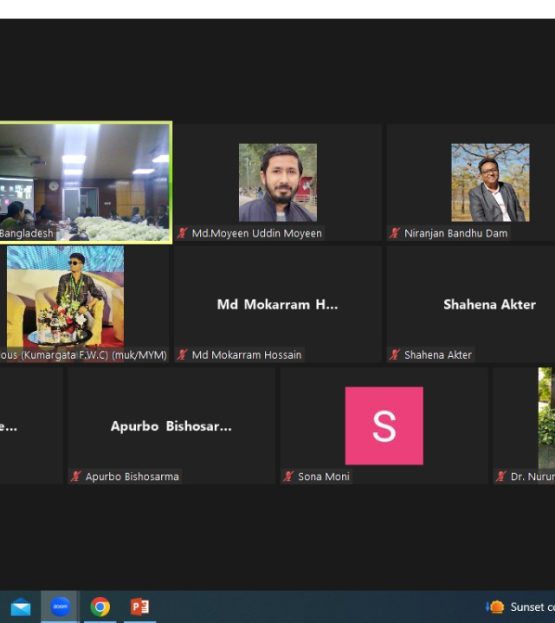The width and height of the screenshot is (555, 623).
Task: Open the Mail app in the taskbar
Action: 21,607
